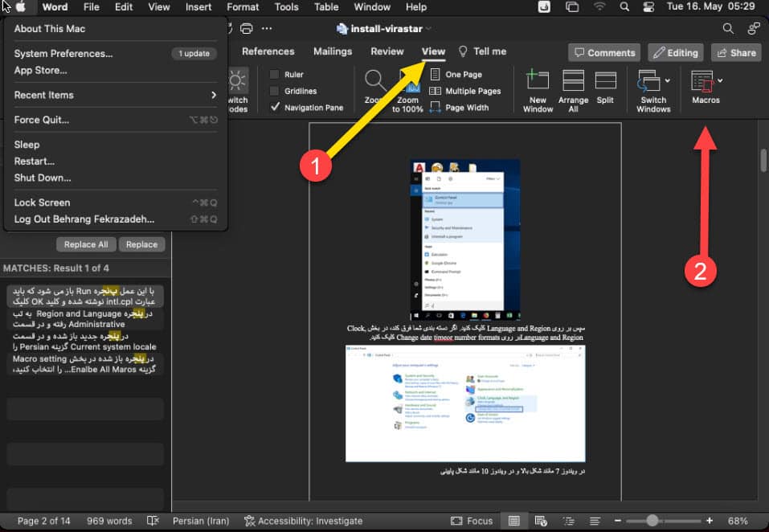Click the print icon in title bar
769x532 pixels.
pyautogui.click(x=246, y=28)
